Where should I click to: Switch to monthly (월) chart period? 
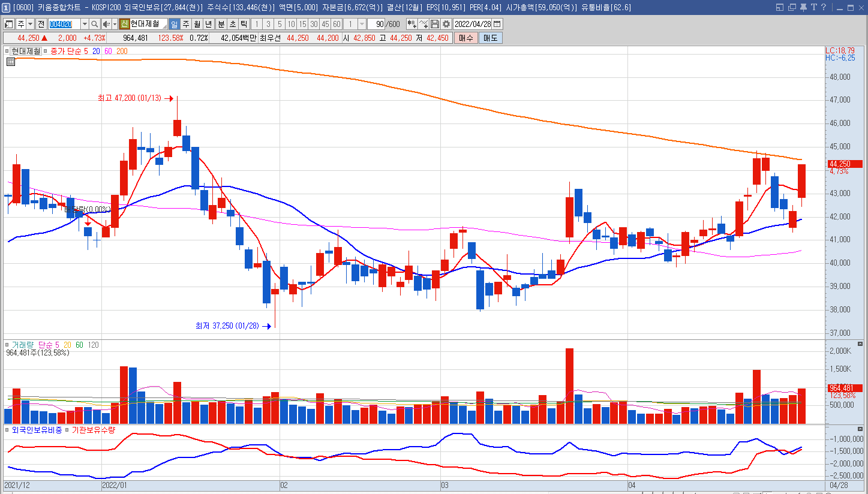[x=197, y=24]
